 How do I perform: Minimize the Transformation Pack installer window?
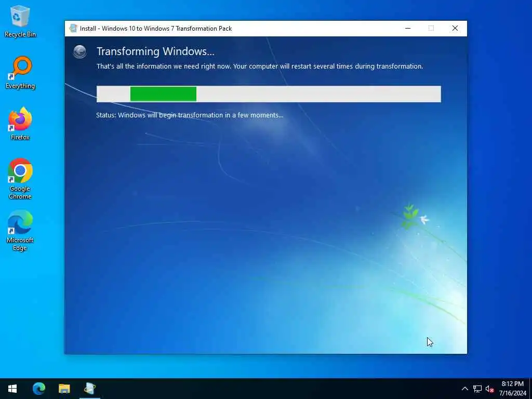(x=408, y=28)
